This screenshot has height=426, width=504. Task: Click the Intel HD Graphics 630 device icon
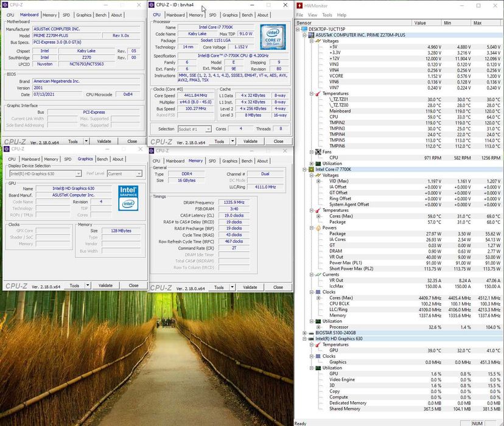pyautogui.click(x=311, y=338)
